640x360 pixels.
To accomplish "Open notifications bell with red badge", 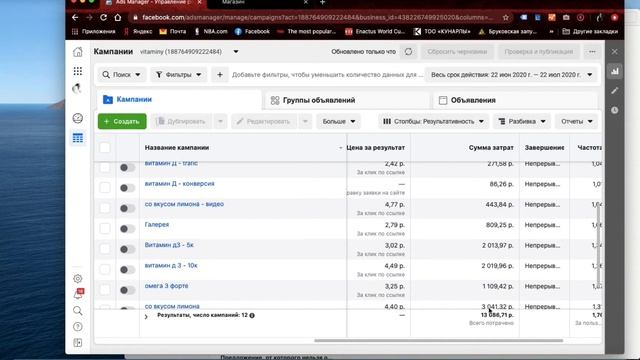I will click(78, 294).
